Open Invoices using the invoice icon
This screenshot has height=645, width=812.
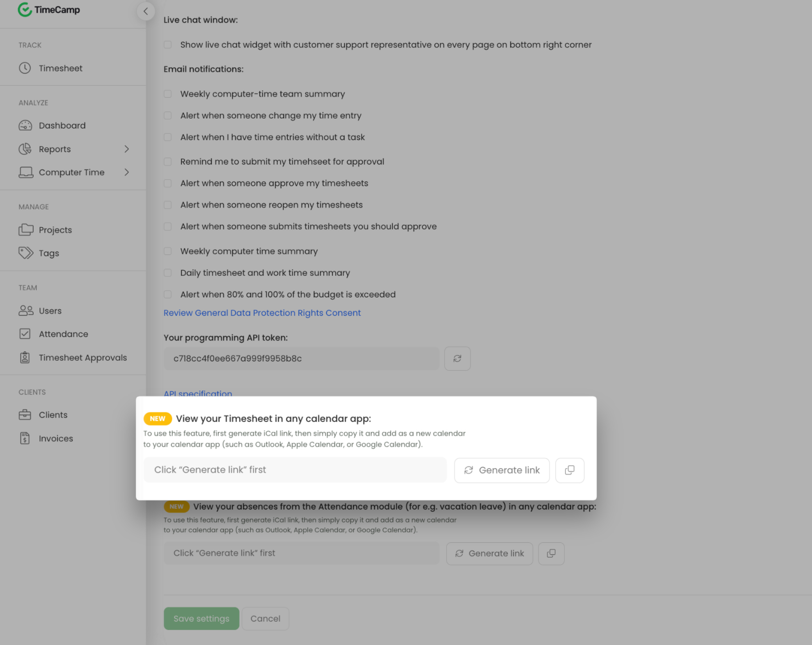[x=25, y=438]
